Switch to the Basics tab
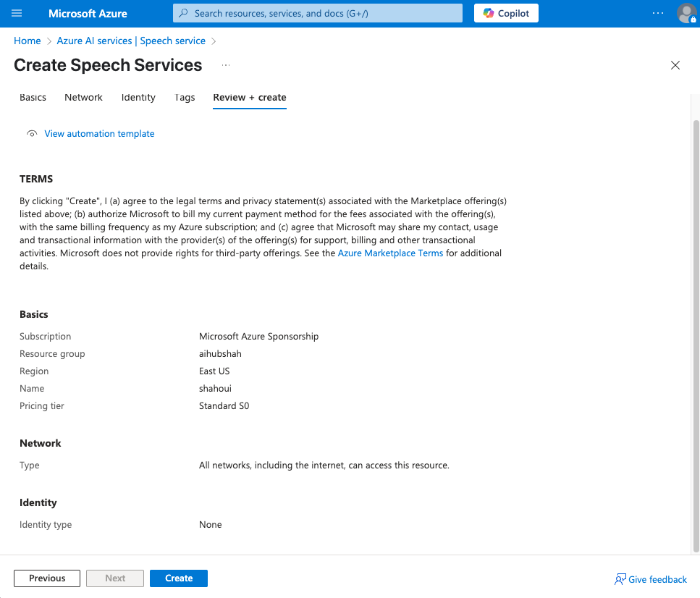This screenshot has width=700, height=598. coord(33,98)
